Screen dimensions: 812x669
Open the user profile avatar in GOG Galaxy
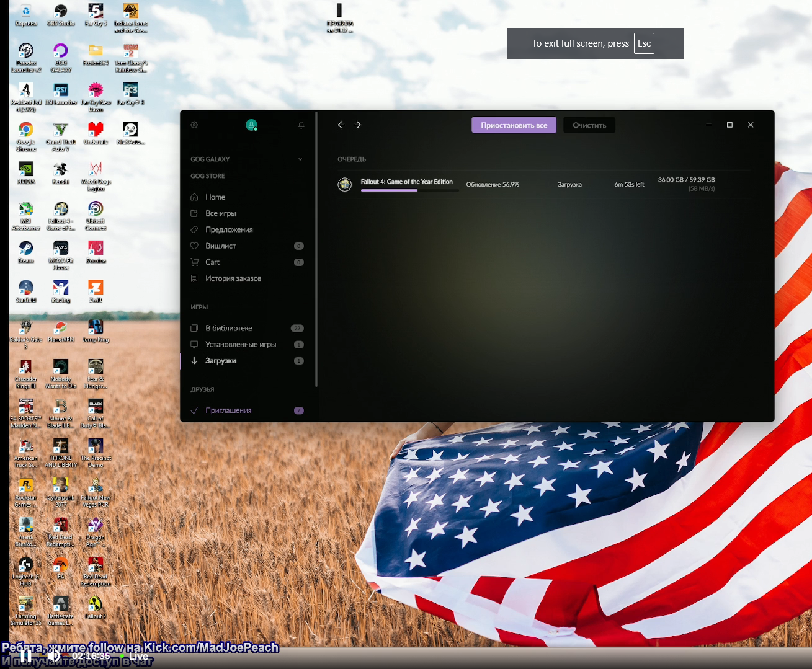click(251, 125)
